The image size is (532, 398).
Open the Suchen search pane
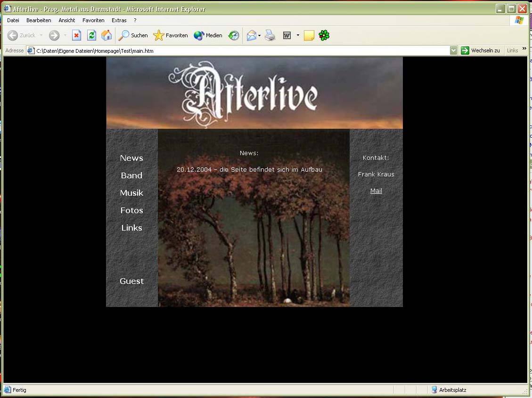coord(133,35)
